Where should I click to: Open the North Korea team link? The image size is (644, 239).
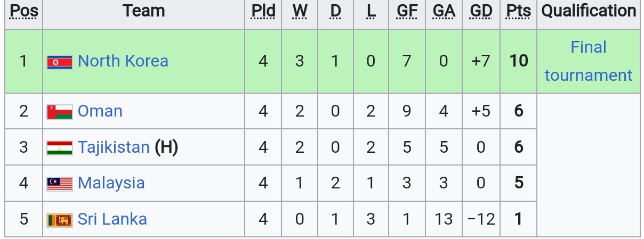[123, 61]
